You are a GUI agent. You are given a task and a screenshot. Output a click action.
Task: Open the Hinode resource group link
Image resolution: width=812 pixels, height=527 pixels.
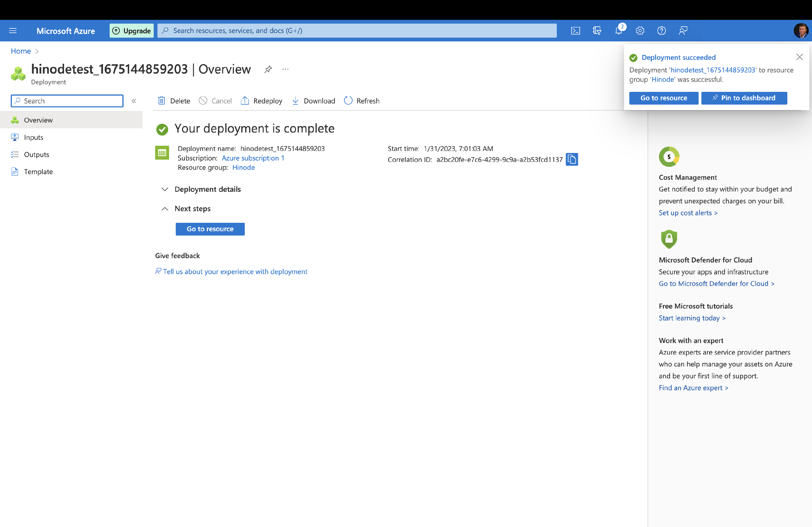[243, 167]
